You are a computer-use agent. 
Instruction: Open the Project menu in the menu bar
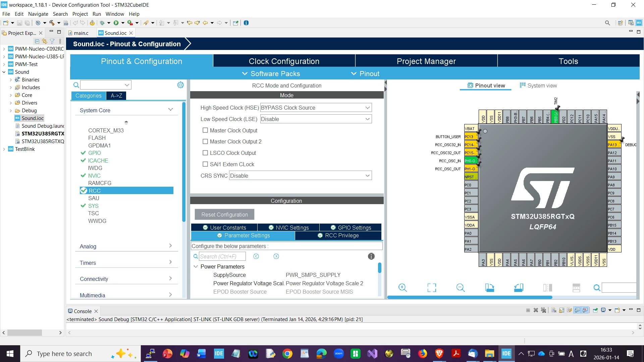(80, 14)
